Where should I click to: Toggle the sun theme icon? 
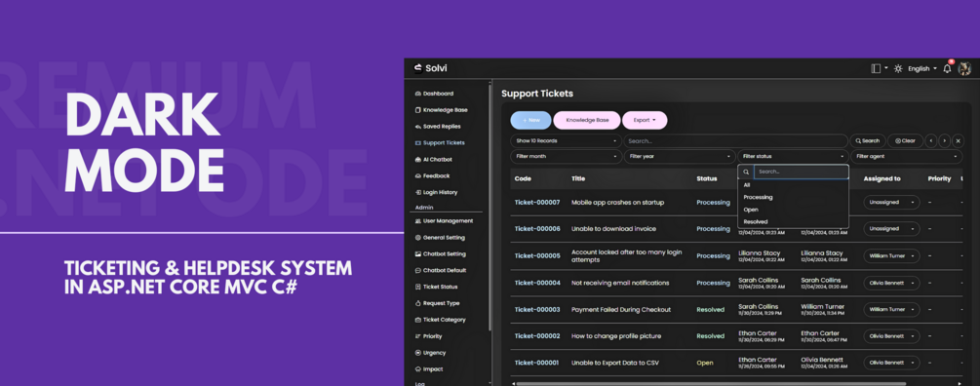[x=898, y=68]
